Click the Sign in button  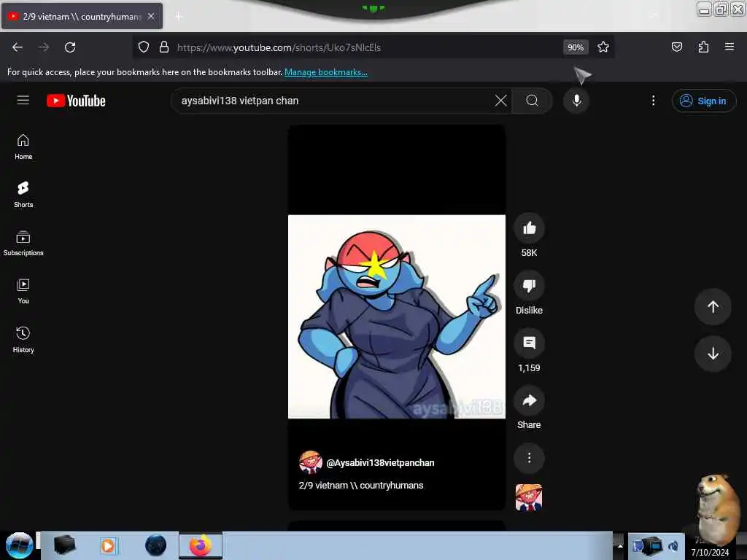click(704, 101)
